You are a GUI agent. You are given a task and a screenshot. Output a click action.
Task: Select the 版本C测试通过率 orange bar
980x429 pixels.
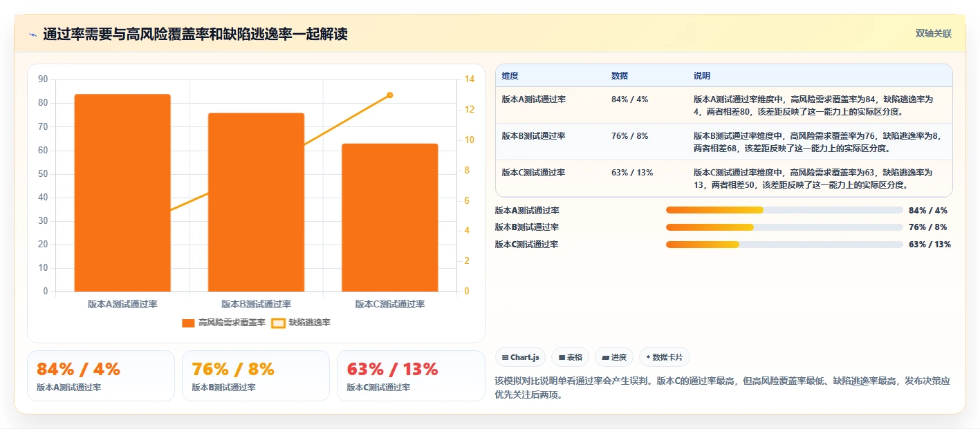coord(390,218)
